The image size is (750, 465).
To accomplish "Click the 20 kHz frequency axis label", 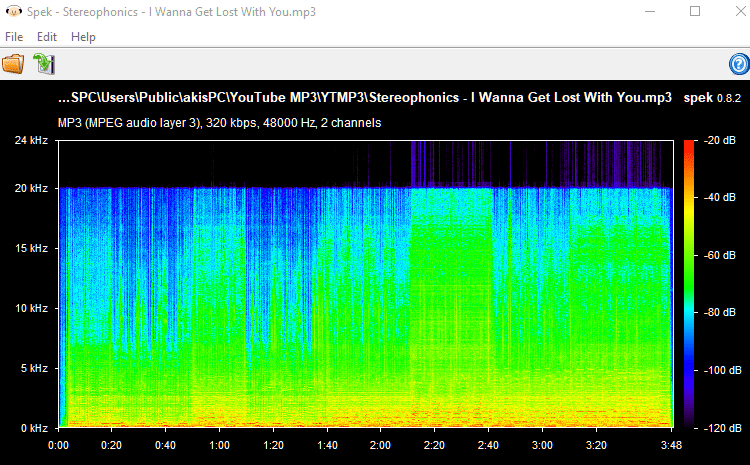I will (x=30, y=189).
